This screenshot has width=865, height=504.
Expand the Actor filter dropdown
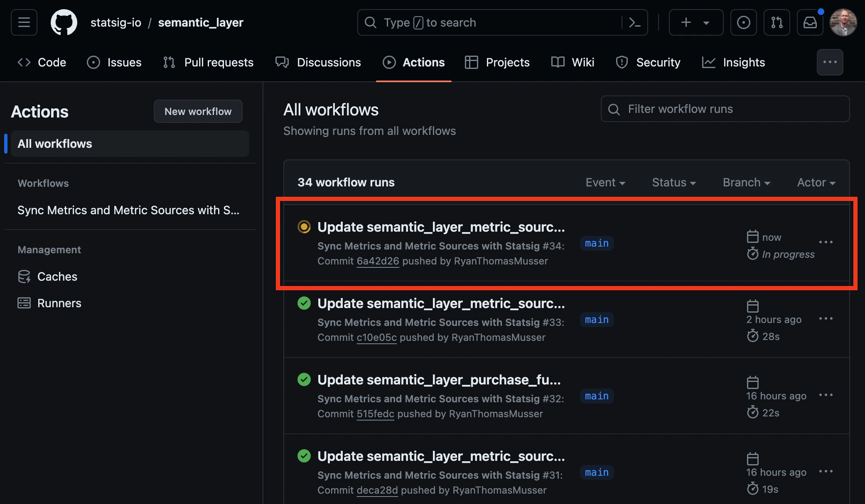816,183
